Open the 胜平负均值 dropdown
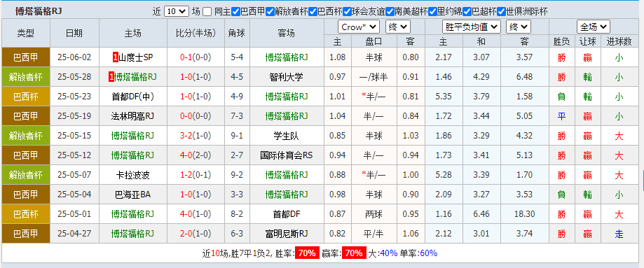The height and width of the screenshot is (268, 644). (471, 27)
